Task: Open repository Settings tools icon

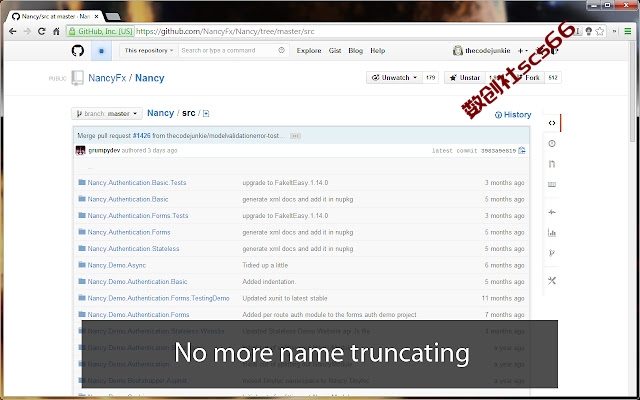Action: click(552, 280)
